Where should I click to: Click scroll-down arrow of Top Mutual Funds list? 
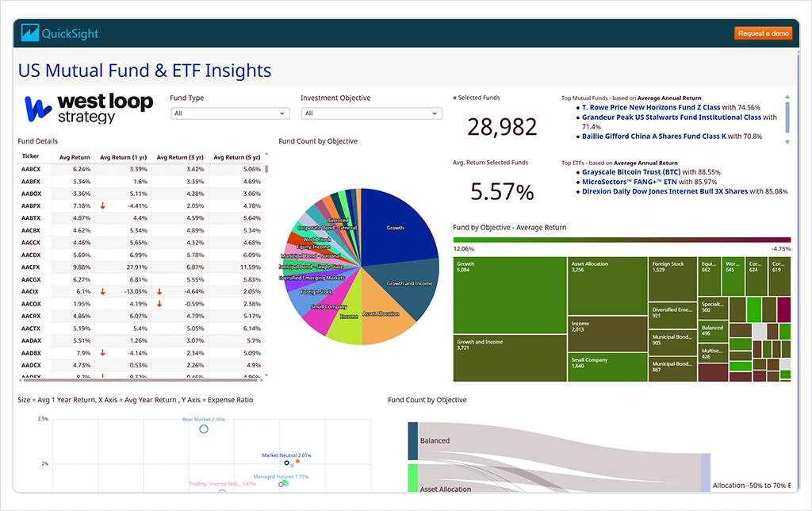(787, 142)
